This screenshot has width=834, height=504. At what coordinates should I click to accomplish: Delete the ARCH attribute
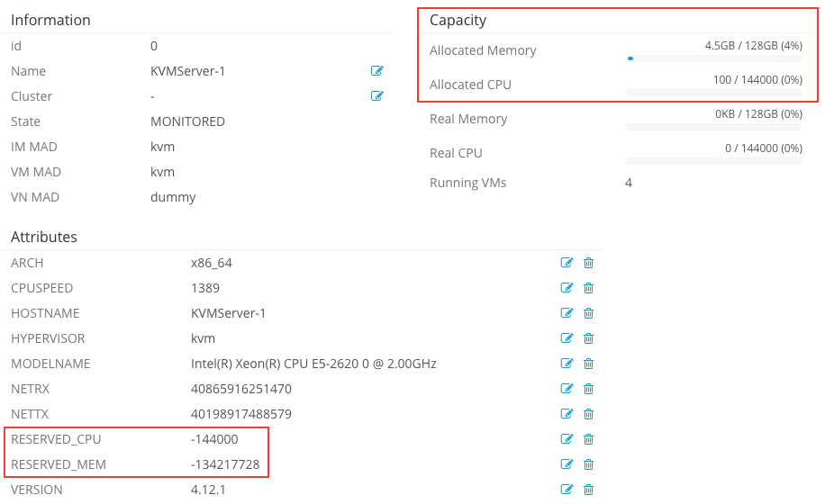588,263
